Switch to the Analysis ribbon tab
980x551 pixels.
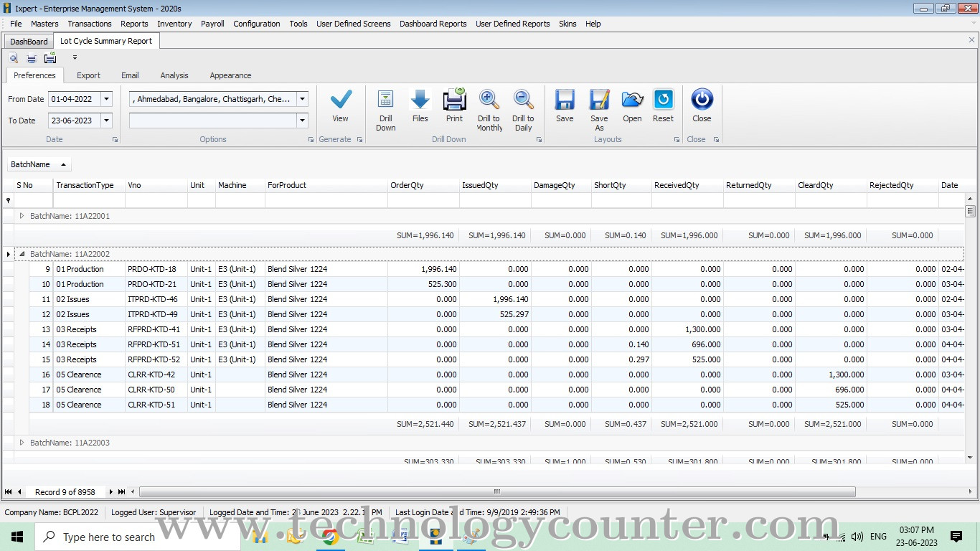[x=174, y=75]
